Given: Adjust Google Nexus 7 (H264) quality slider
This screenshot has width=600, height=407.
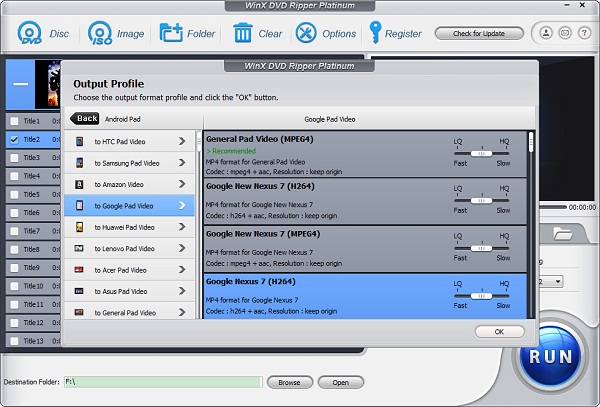Looking at the screenshot, I should 481,296.
